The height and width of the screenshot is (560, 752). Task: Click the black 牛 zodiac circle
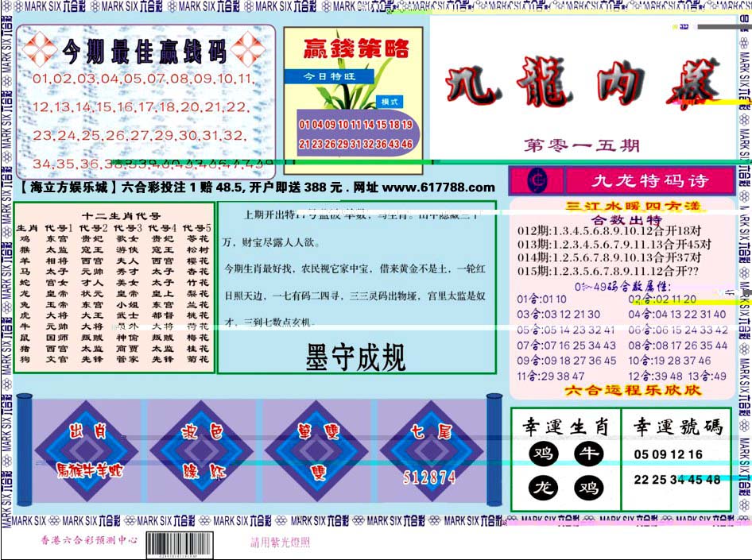point(589,454)
